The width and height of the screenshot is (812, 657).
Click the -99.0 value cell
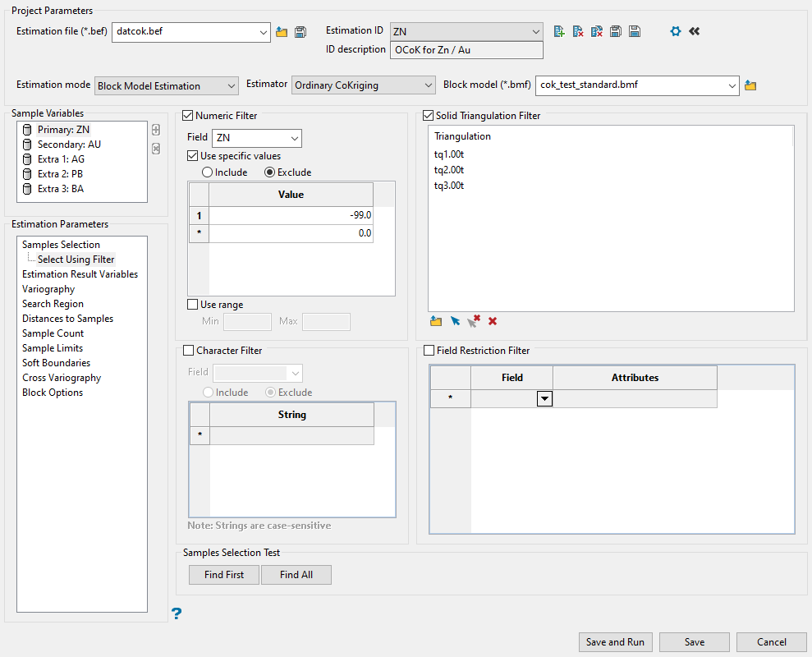pyautogui.click(x=291, y=214)
